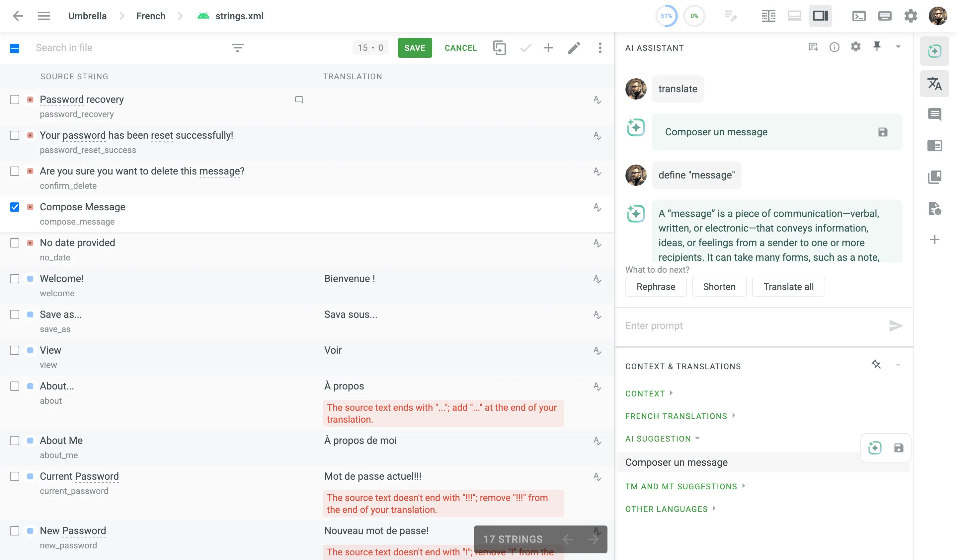Open the Glossary terms panel icon
This screenshot has width=956, height=560.
(x=935, y=177)
